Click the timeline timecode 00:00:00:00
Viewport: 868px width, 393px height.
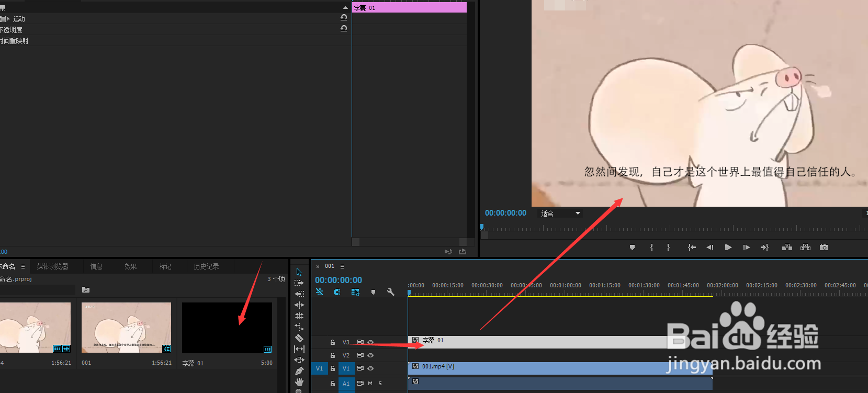click(339, 280)
